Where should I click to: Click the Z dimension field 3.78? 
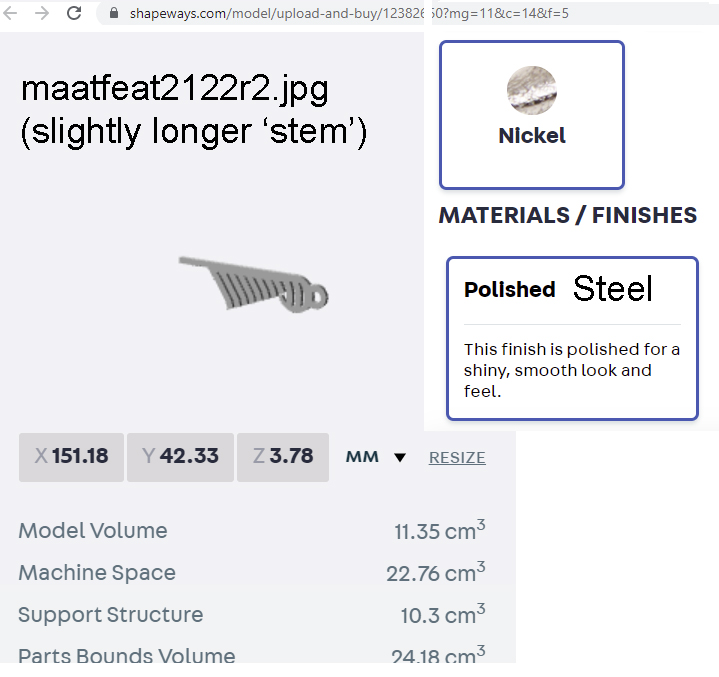pyautogui.click(x=283, y=457)
